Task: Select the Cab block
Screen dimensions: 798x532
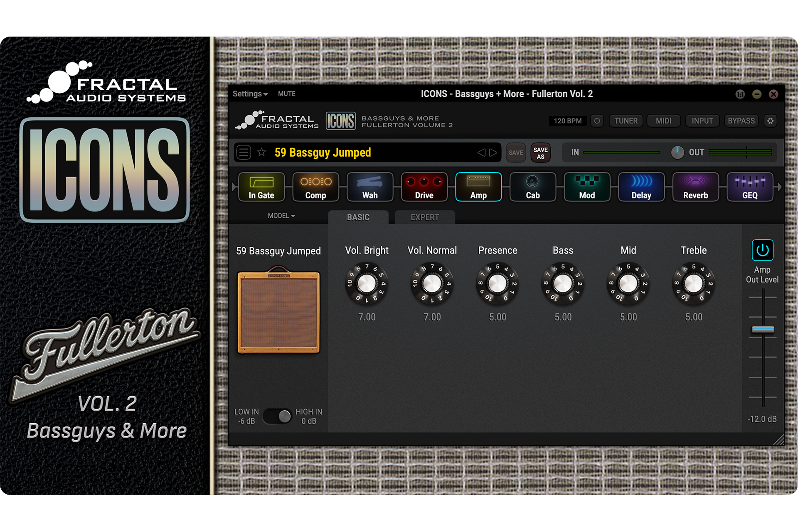Action: (x=532, y=187)
